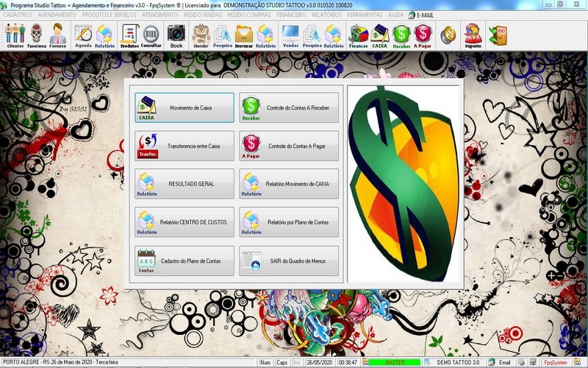The image size is (588, 368).
Task: Click the RESULTADO GERAL report button
Action: coord(184,184)
